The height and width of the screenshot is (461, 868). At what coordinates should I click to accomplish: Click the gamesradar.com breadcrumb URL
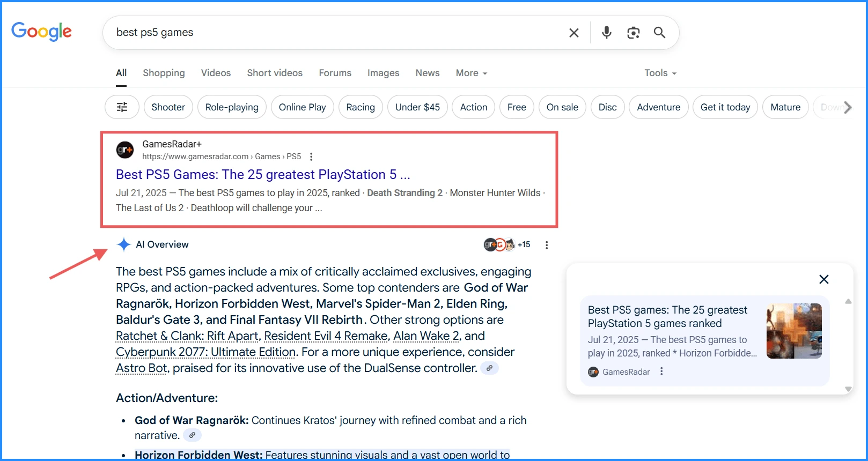click(222, 157)
